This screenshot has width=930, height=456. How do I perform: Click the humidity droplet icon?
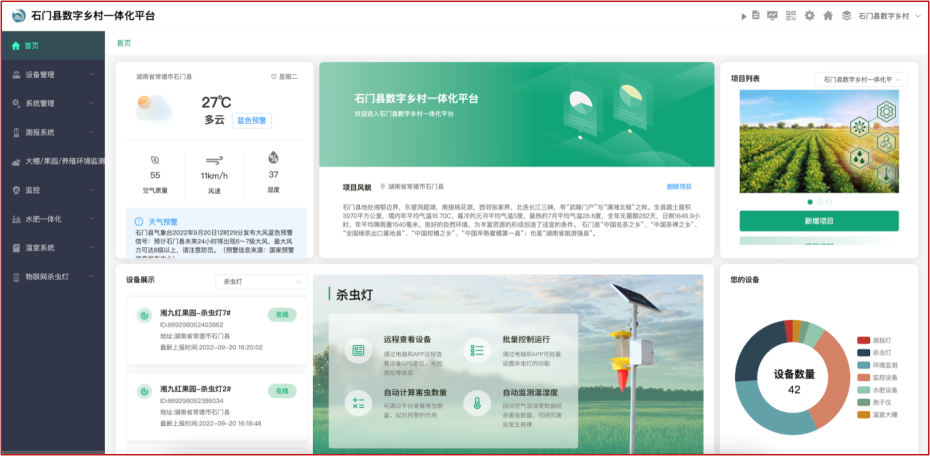tap(273, 158)
